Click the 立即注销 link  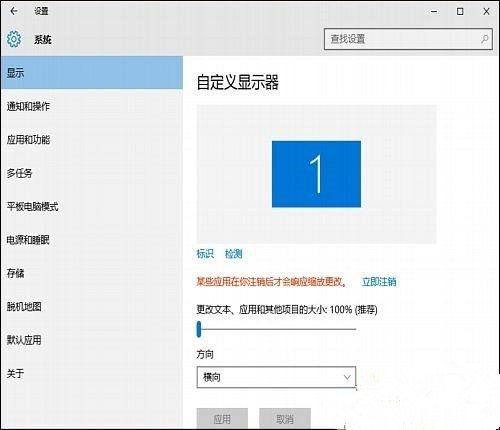tap(379, 282)
